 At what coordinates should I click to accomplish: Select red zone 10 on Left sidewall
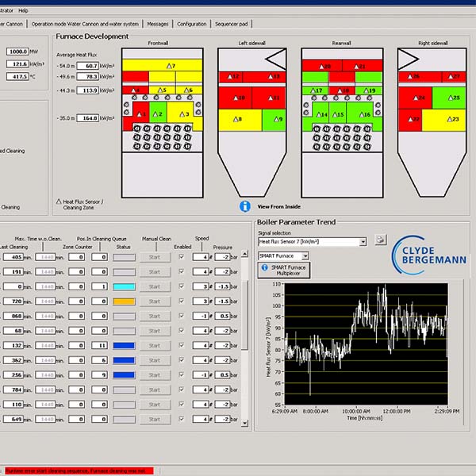(x=235, y=98)
